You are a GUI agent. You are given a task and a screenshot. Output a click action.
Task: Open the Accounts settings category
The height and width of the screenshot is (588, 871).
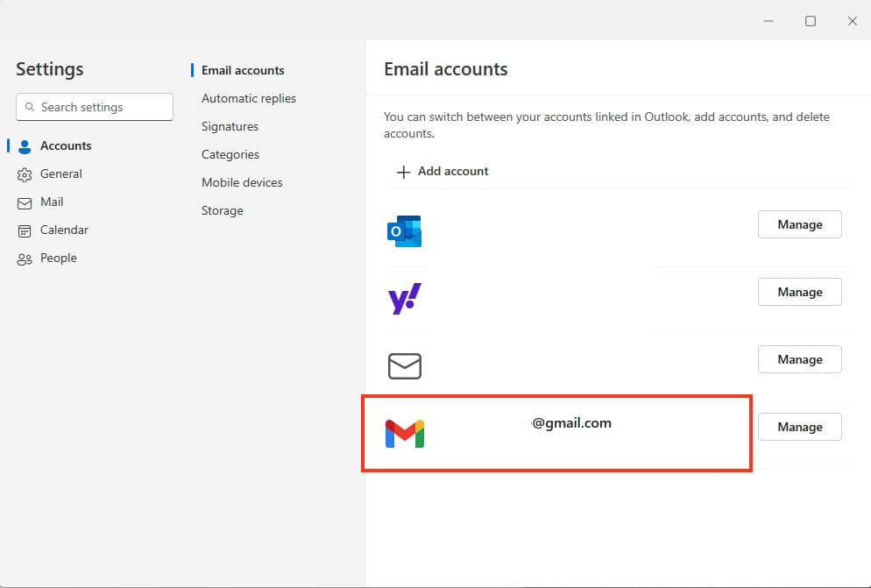(x=66, y=145)
